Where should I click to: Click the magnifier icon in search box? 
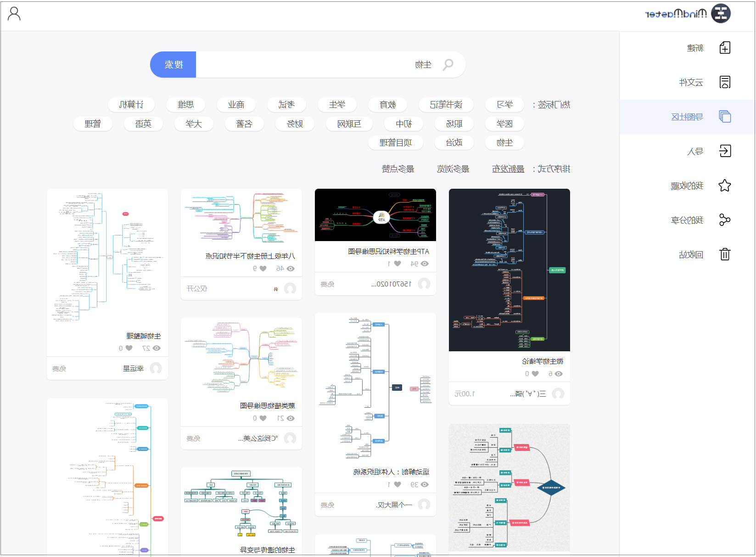(448, 65)
